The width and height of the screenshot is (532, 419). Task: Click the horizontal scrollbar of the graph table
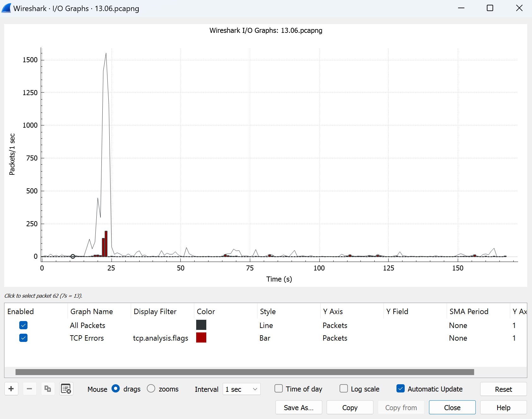click(245, 372)
